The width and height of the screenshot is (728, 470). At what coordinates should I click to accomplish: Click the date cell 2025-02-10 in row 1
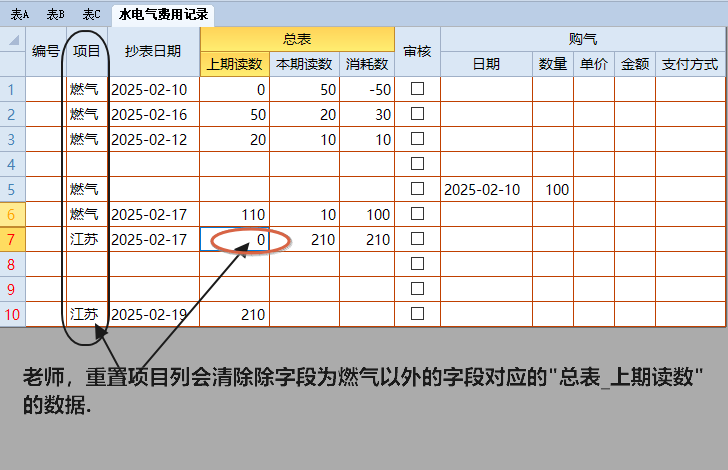click(x=153, y=89)
